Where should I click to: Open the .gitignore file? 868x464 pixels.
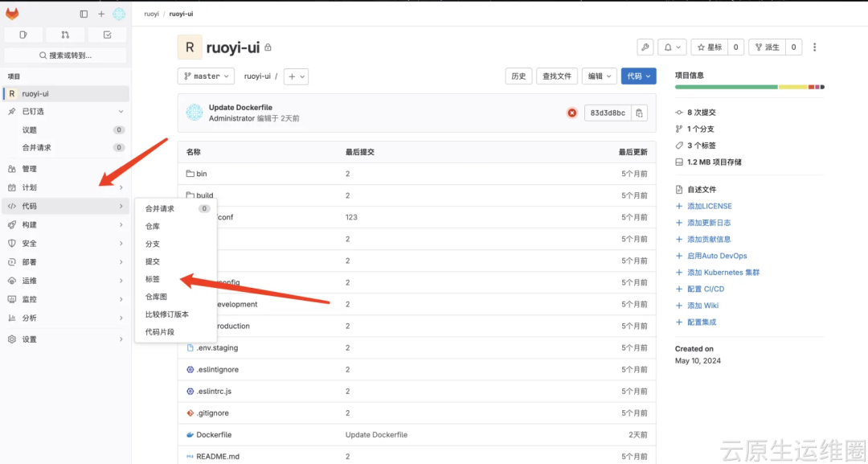click(x=212, y=413)
